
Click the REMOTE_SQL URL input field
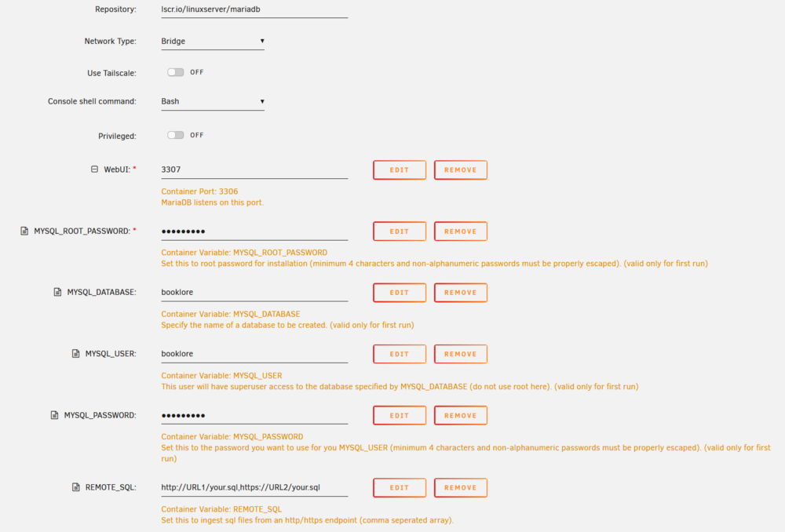pyautogui.click(x=254, y=487)
